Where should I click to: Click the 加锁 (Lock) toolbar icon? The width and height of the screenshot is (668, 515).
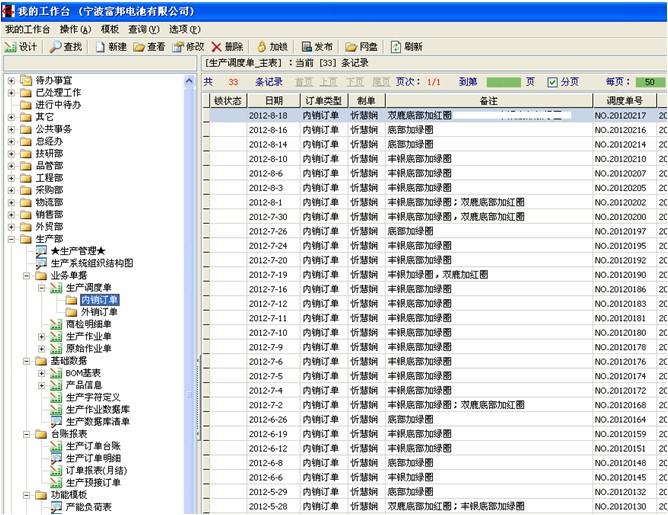click(272, 47)
